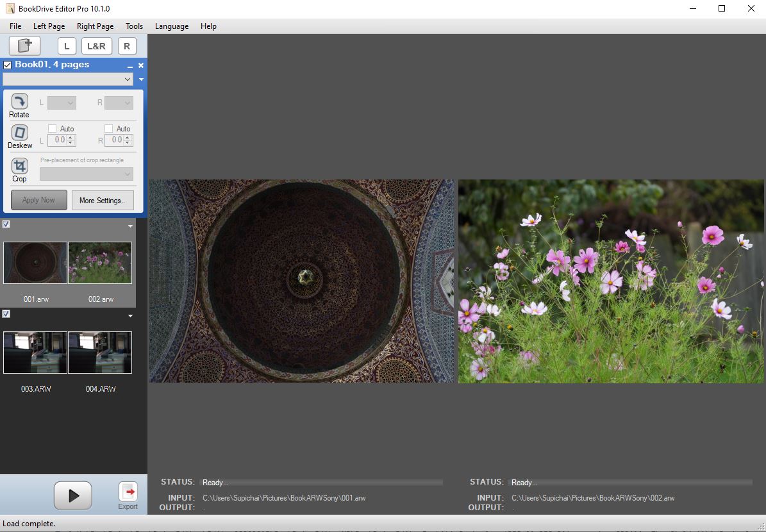
Task: Select the 004.ARW thumbnail
Action: coord(100,353)
